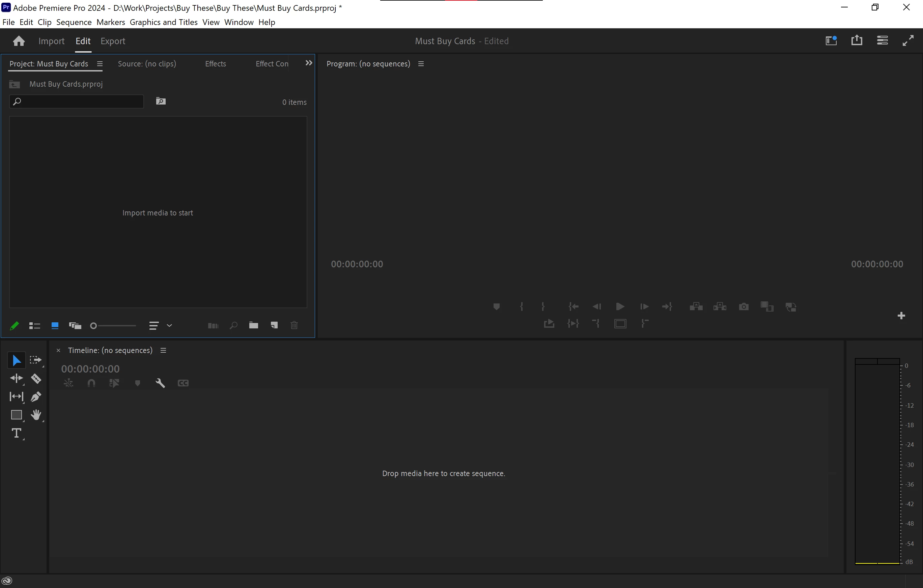Select the Hand tool
This screenshot has width=923, height=588.
pyautogui.click(x=36, y=415)
